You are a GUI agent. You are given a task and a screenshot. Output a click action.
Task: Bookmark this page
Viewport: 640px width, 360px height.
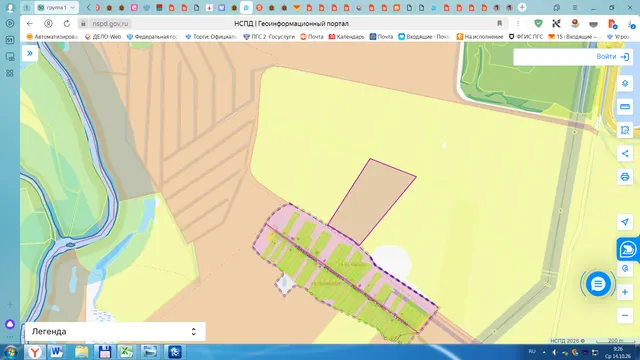[x=500, y=24]
